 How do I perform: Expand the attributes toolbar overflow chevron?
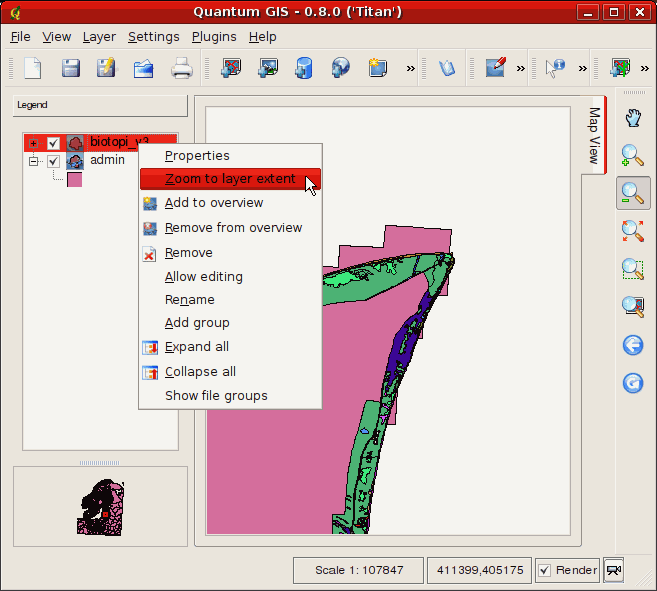(x=582, y=68)
